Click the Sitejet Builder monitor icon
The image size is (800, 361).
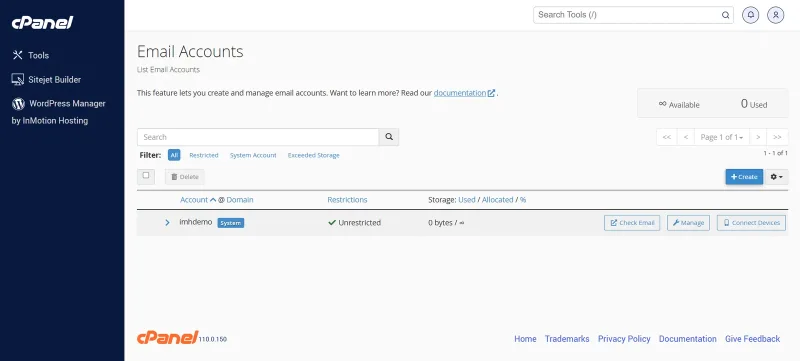(17, 80)
